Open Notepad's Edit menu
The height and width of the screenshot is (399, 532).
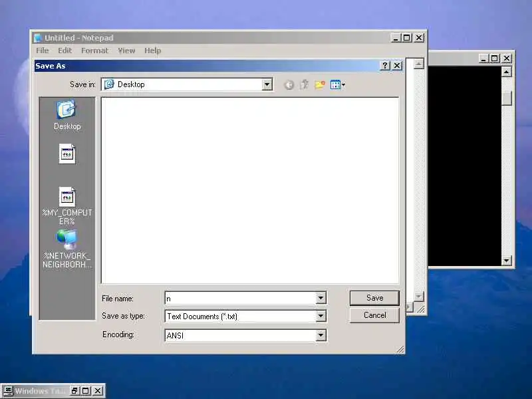[x=65, y=51]
